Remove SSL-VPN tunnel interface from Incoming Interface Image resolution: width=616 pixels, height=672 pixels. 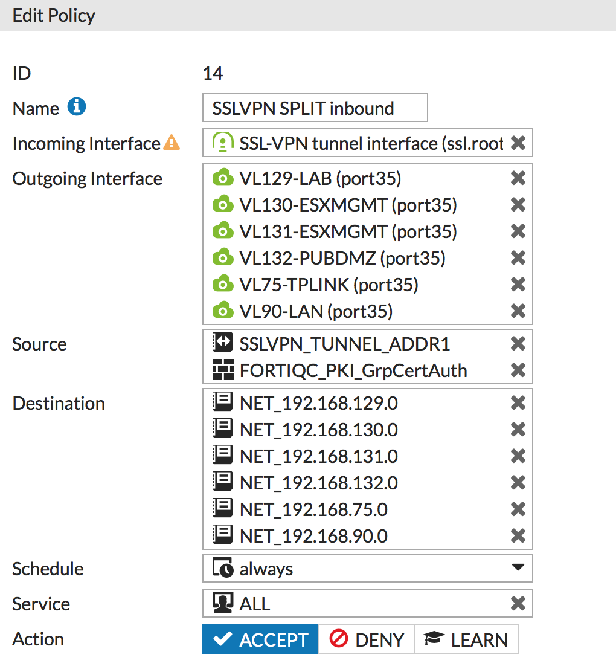pos(518,143)
